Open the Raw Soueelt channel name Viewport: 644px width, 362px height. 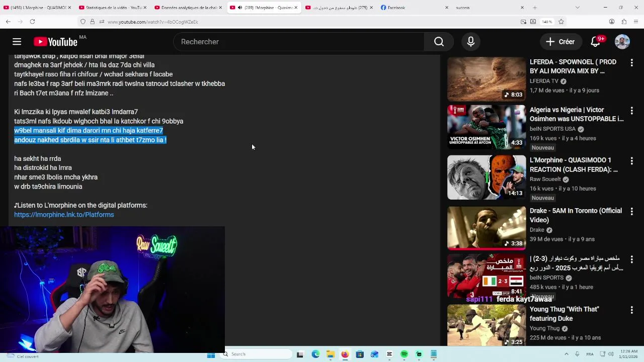[545, 179]
